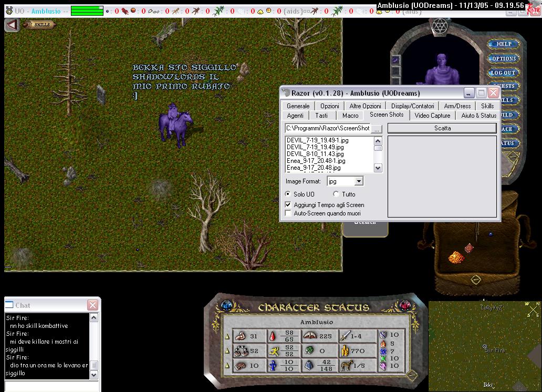Image resolution: width=542 pixels, height=392 pixels.
Task: Select Enea_9-17_20.48-1.jpg in the list
Action: 316,161
